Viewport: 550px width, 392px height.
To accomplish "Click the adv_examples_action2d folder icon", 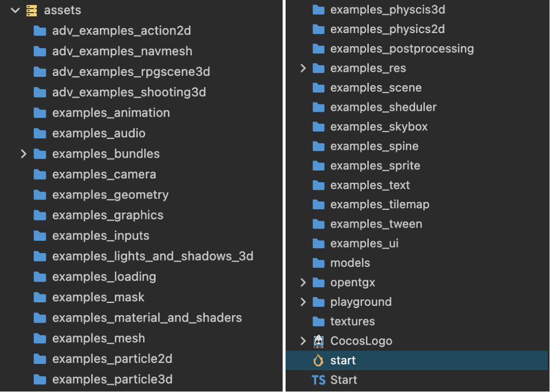I will (x=40, y=31).
